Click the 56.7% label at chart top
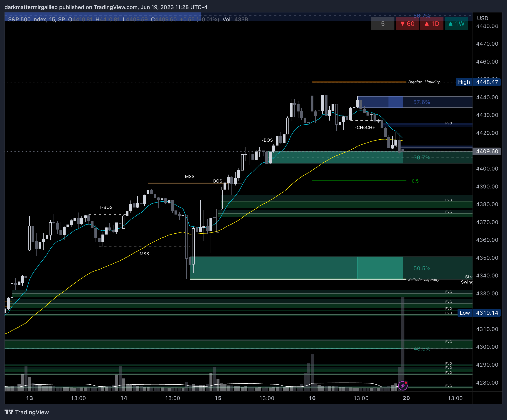This screenshot has height=420, width=507. pyautogui.click(x=422, y=16)
